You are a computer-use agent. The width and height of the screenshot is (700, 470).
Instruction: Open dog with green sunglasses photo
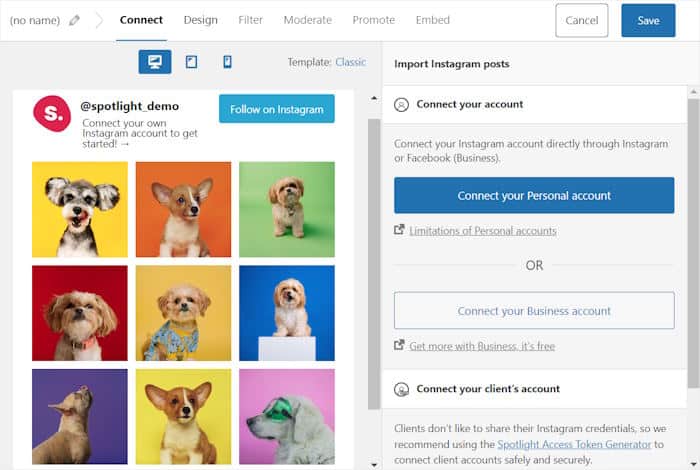(x=287, y=416)
